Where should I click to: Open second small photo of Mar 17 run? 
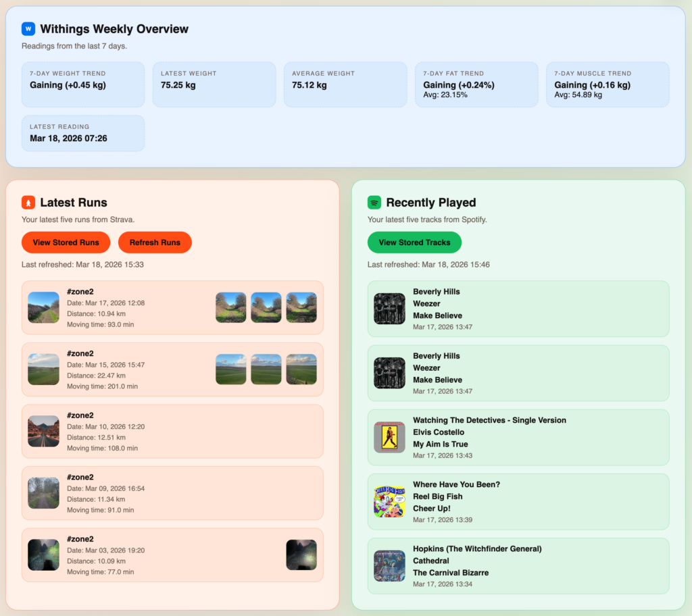pos(266,307)
